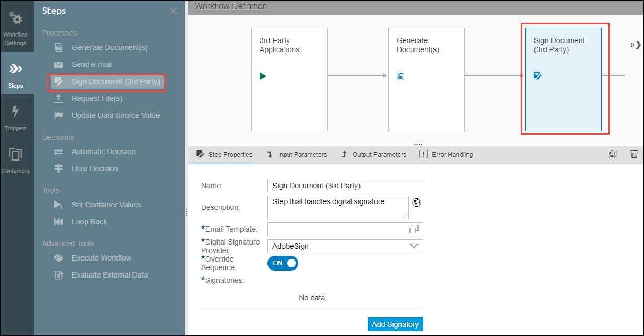Open the Error Handling tab

(x=446, y=155)
